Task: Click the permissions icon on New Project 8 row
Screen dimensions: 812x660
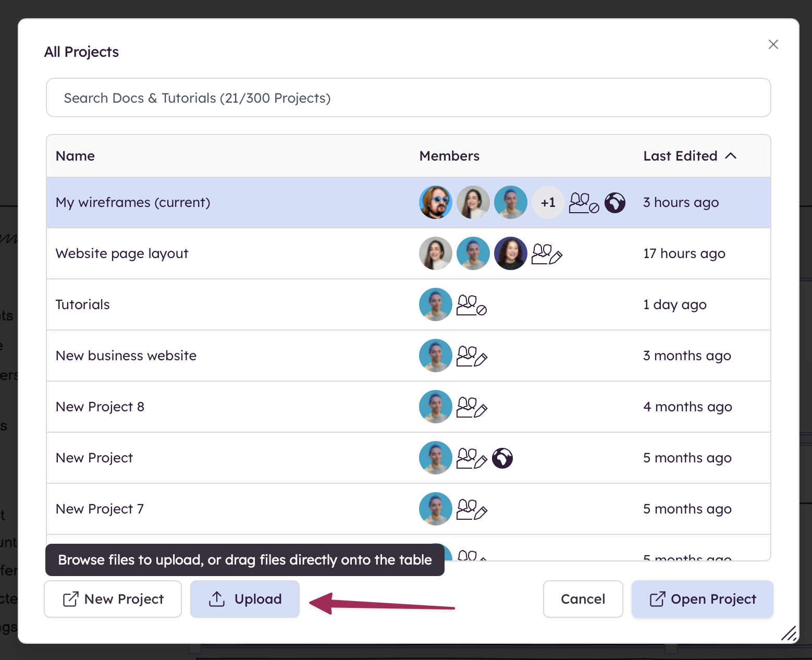Action: [472, 407]
